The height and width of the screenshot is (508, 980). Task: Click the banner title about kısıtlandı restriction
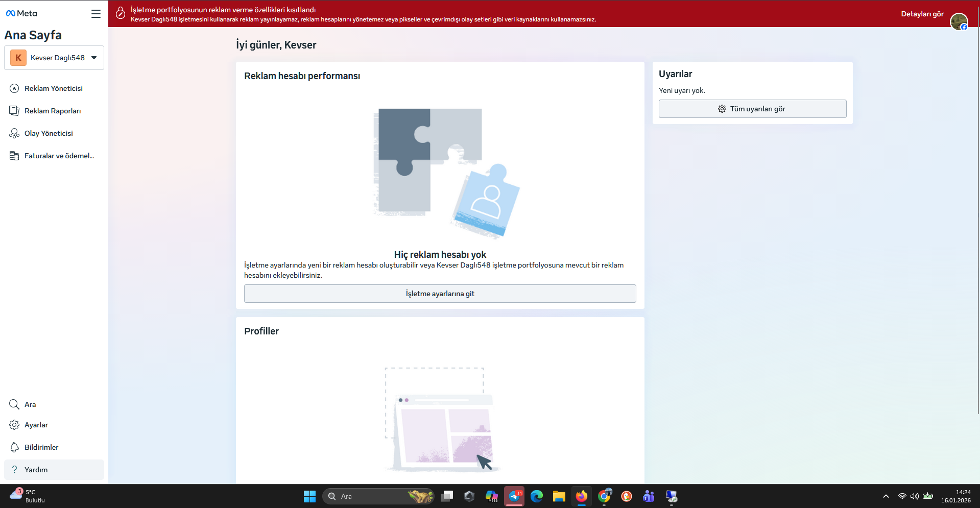point(223,10)
